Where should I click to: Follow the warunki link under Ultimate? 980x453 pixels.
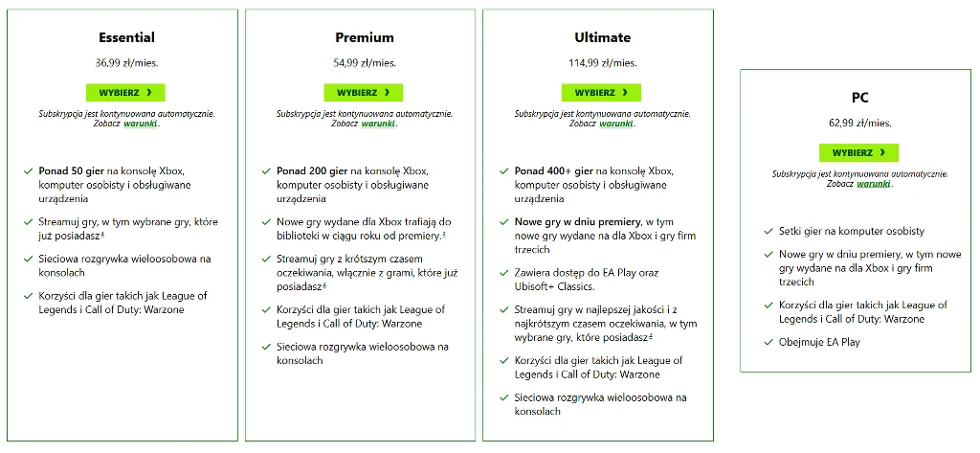[617, 124]
